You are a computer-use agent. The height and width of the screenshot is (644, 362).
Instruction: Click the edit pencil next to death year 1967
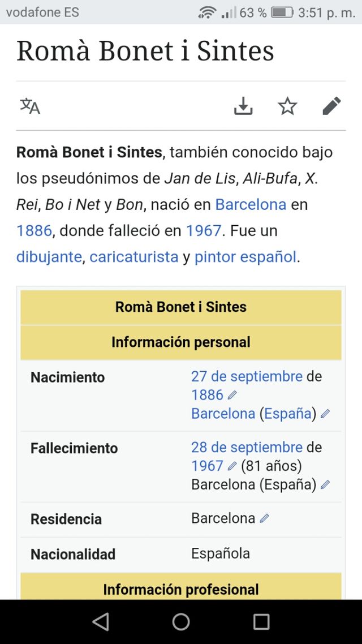coord(234,466)
